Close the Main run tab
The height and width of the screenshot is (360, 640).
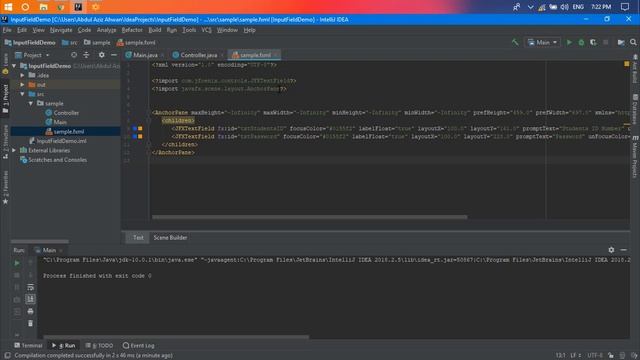(x=61, y=250)
